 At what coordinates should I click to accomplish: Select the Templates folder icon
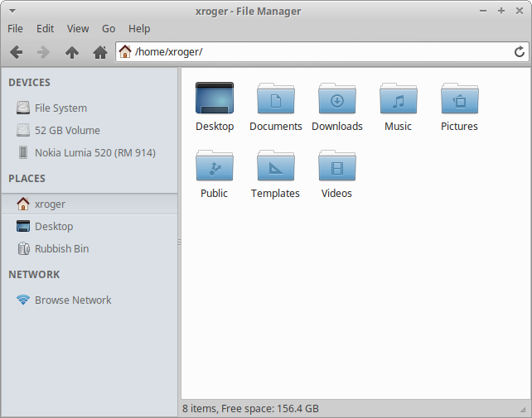click(x=275, y=166)
